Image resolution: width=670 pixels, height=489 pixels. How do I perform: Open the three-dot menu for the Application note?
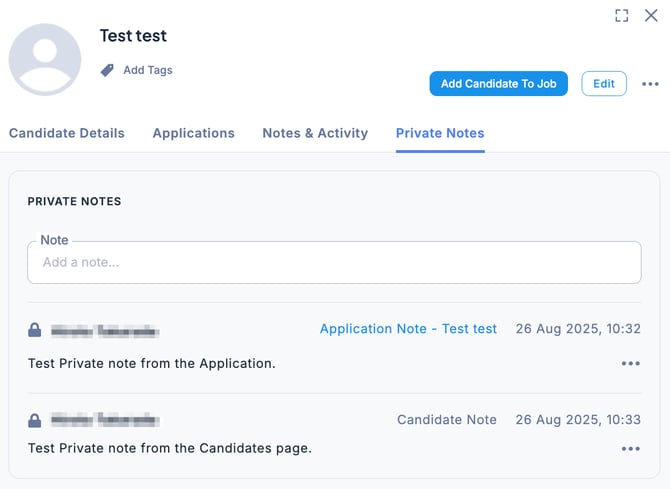click(630, 363)
